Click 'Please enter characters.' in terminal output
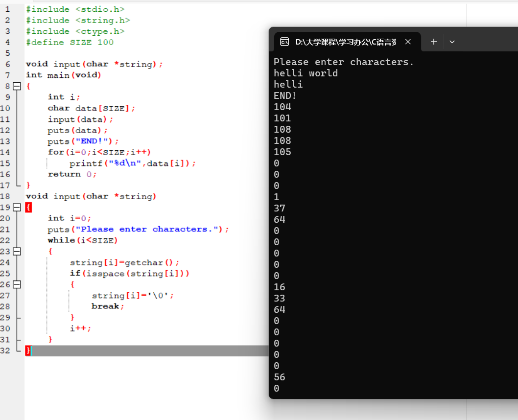This screenshot has height=420, width=518. tap(344, 62)
